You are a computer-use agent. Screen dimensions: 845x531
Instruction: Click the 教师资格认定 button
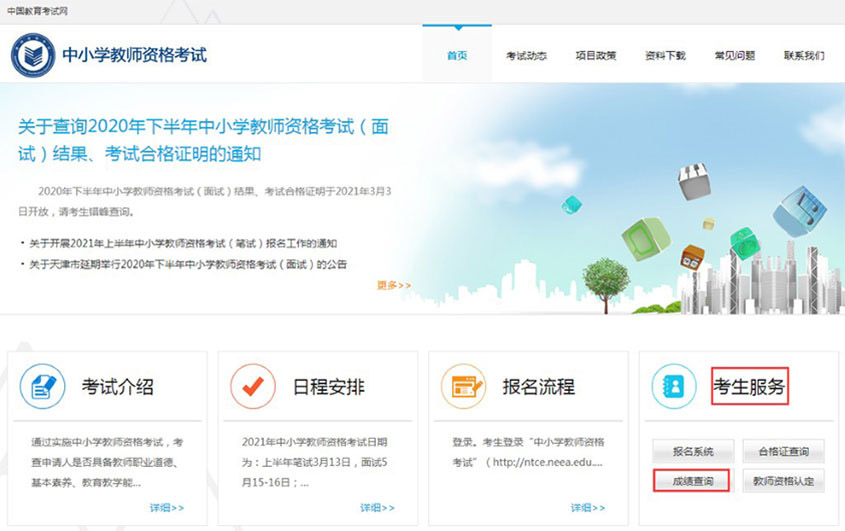pyautogui.click(x=783, y=481)
